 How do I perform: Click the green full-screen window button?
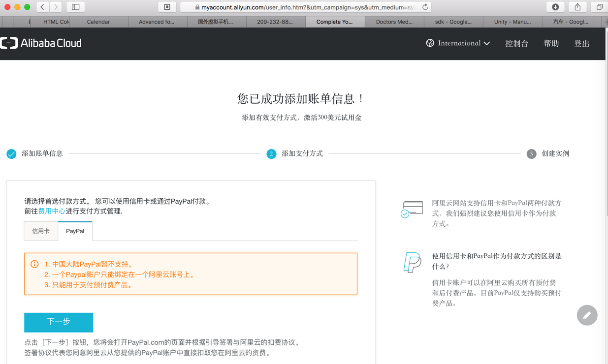coord(27,7)
